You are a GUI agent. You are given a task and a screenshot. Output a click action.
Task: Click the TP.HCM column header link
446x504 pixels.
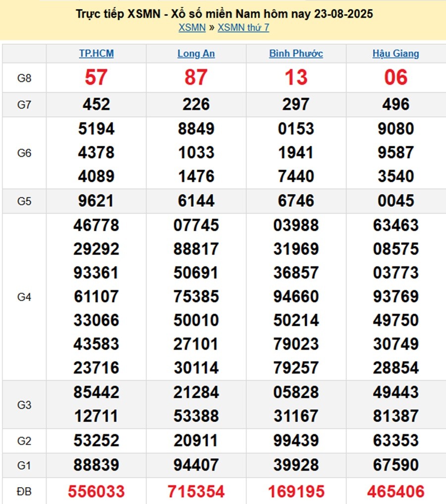click(x=96, y=54)
